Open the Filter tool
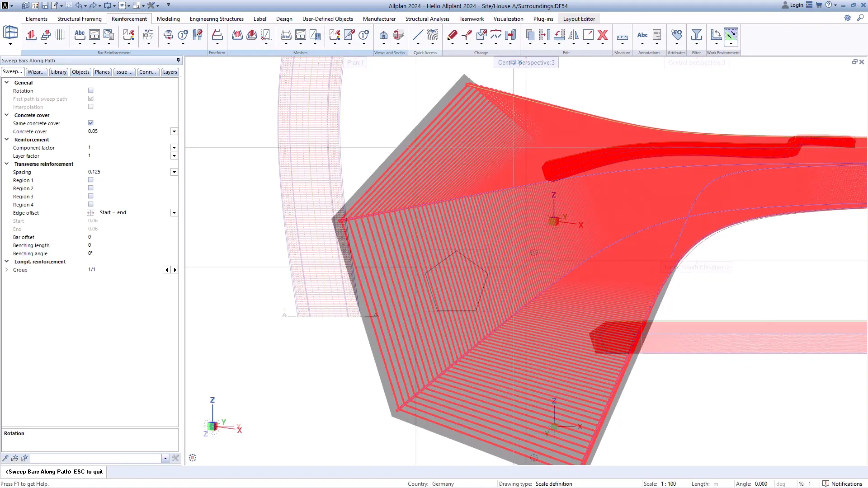Screen dimensions: 868x488 pyautogui.click(x=696, y=35)
